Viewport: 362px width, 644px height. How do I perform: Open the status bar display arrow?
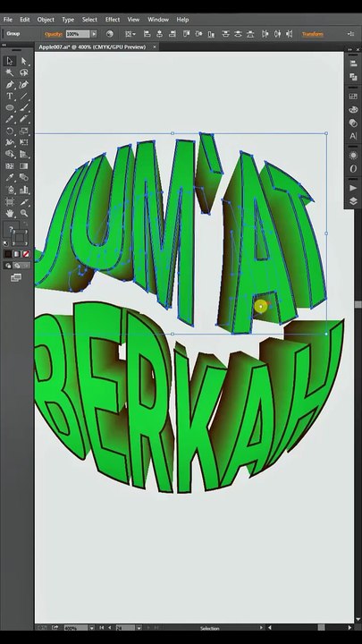261,628
